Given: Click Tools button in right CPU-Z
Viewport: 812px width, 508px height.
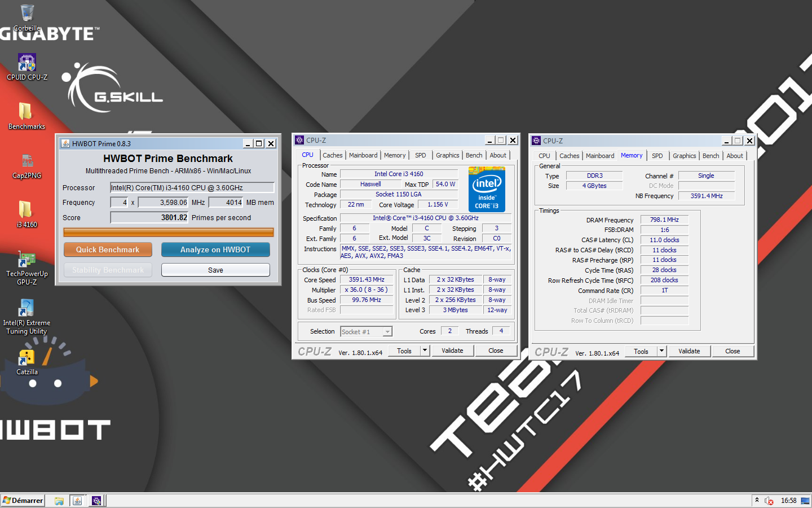Looking at the screenshot, I should [x=641, y=351].
